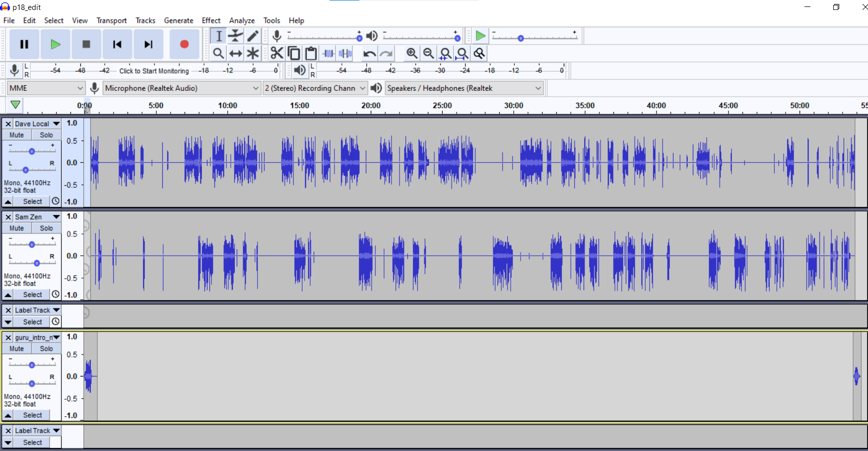
Task: Open the MME audio host dropdown
Action: [x=46, y=88]
